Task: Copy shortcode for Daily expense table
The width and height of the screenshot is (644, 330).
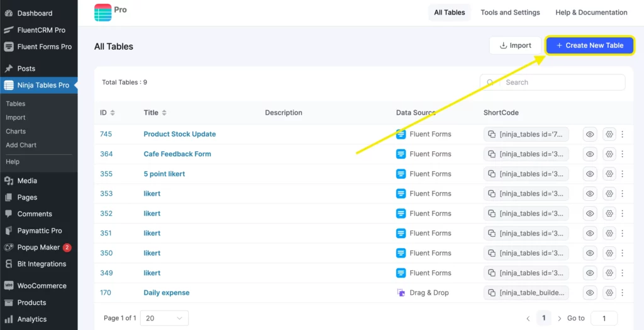Action: pos(491,293)
